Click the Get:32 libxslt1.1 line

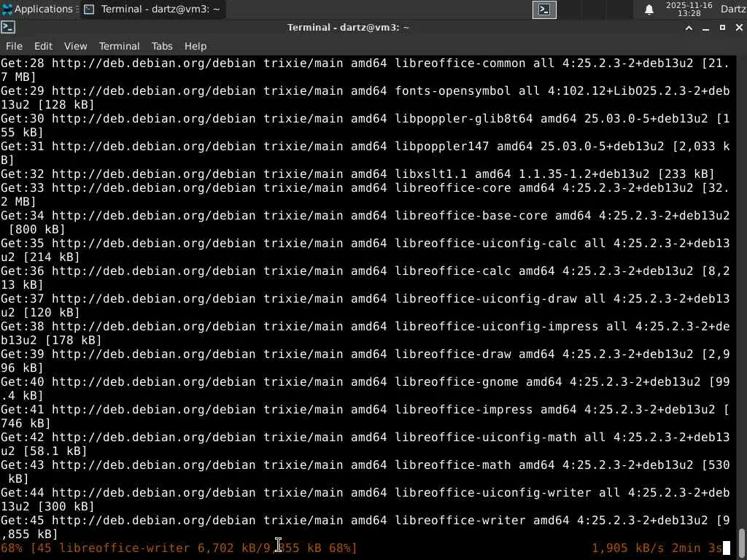357,174
